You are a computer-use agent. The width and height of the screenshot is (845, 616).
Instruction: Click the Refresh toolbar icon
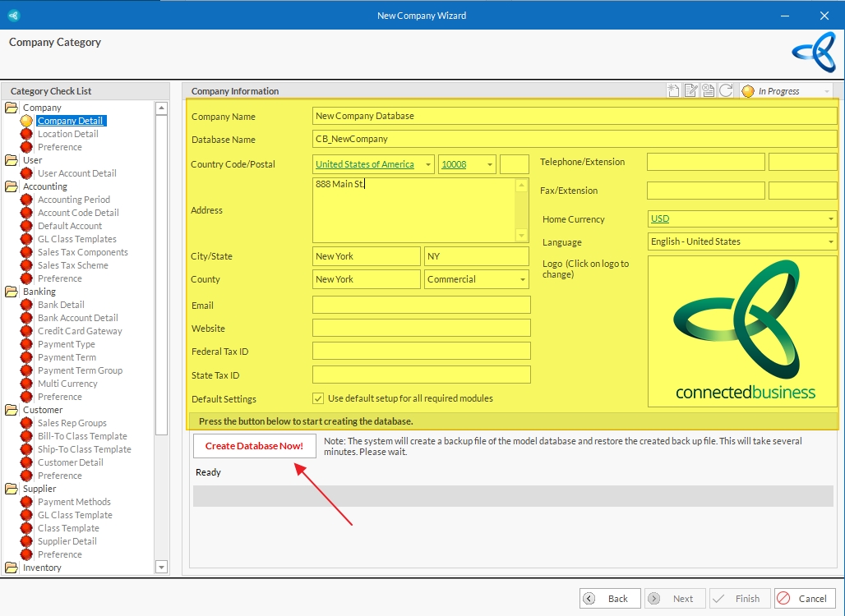[726, 91]
